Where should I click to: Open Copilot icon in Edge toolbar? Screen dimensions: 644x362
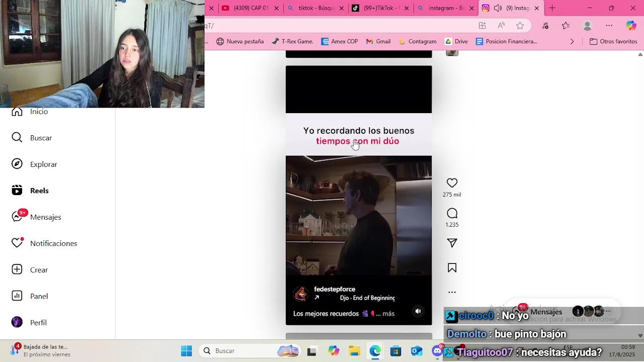(x=631, y=26)
